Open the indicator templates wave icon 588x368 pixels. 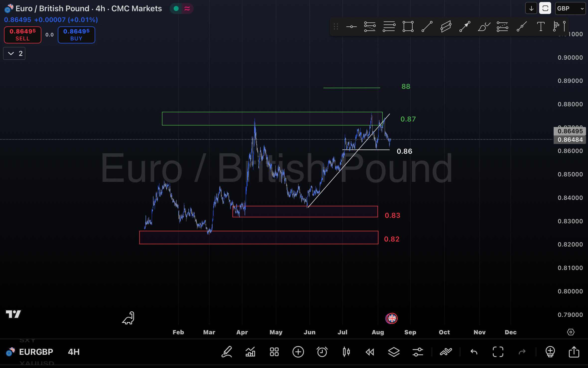pyautogui.click(x=446, y=352)
